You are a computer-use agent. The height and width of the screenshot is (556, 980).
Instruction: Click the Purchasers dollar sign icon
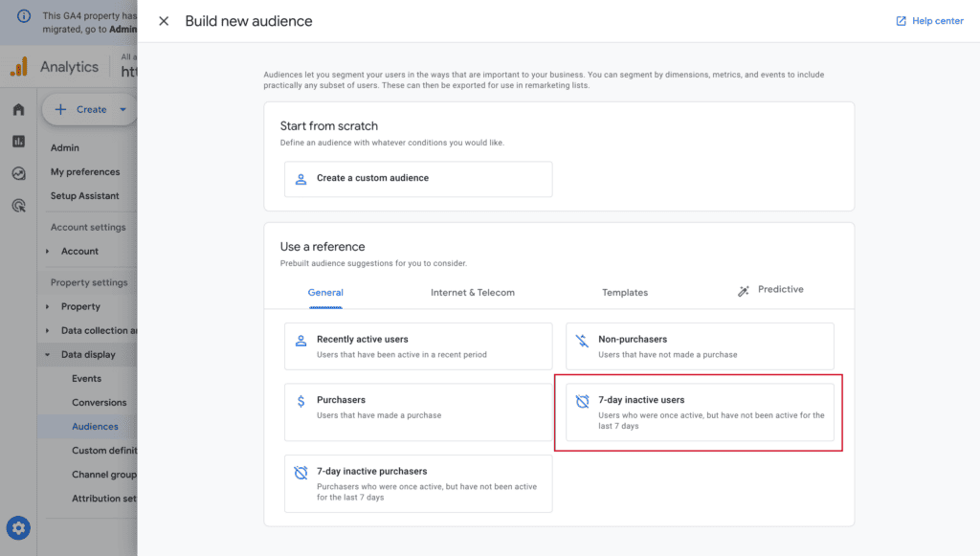pyautogui.click(x=301, y=401)
